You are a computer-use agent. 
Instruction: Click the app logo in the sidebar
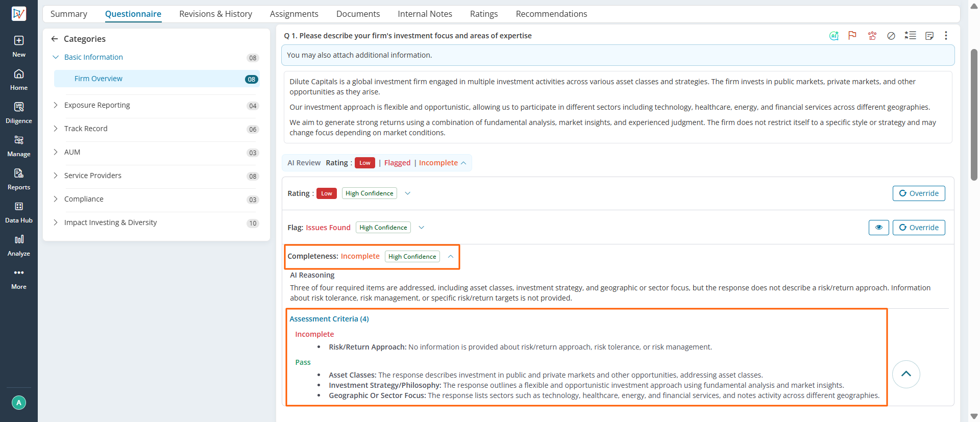tap(19, 14)
